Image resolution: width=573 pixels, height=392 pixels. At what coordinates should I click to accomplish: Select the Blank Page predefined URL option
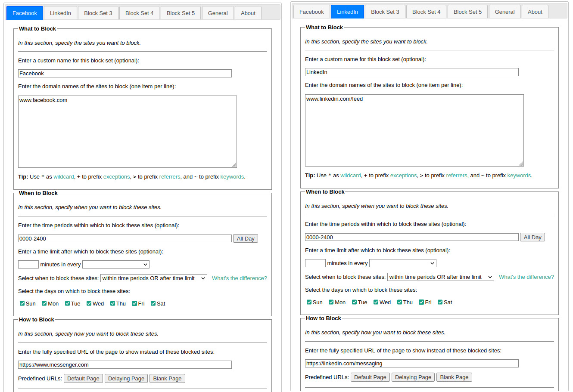point(167,378)
